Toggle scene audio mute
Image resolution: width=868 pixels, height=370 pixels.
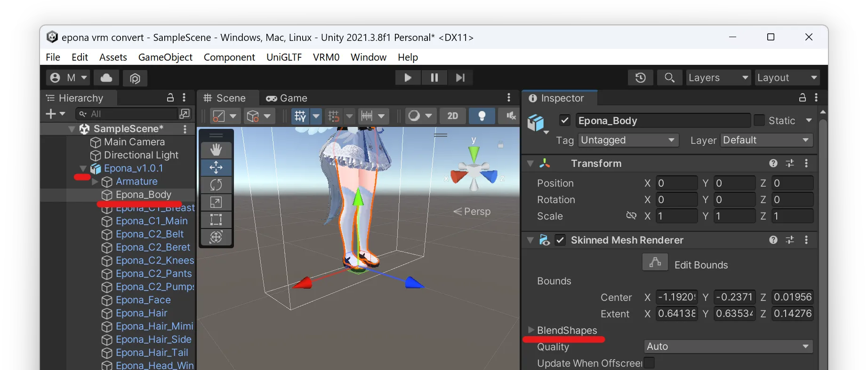pos(510,116)
